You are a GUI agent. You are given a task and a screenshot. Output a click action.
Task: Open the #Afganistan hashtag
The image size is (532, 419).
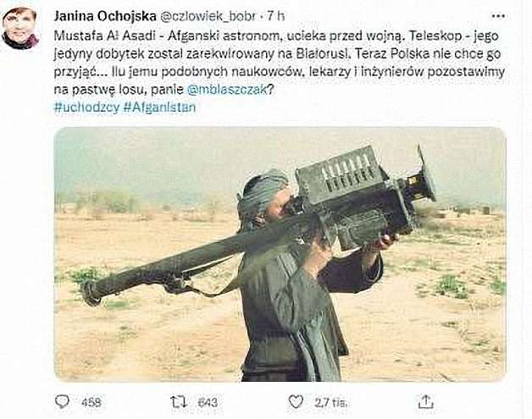(159, 108)
